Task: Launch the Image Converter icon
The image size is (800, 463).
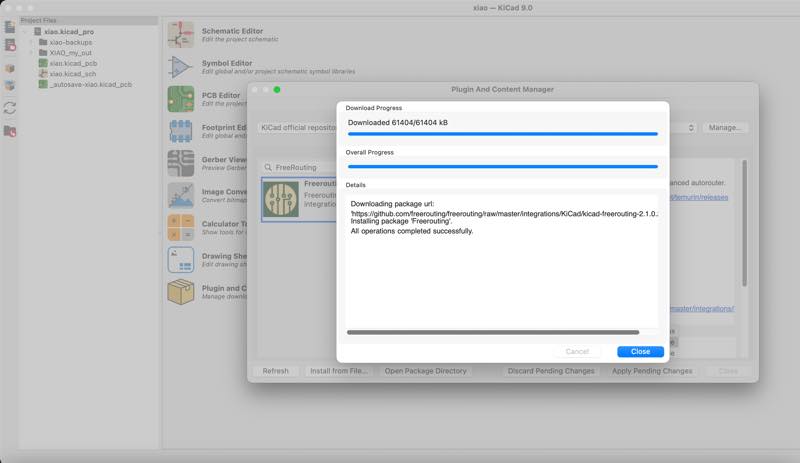Action: [181, 196]
